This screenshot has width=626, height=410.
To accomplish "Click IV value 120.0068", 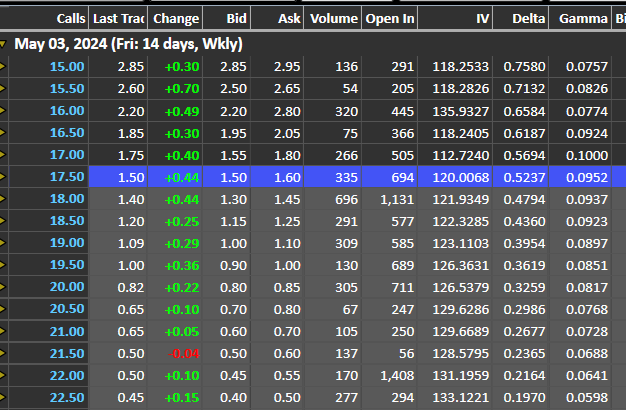I will tap(461, 177).
